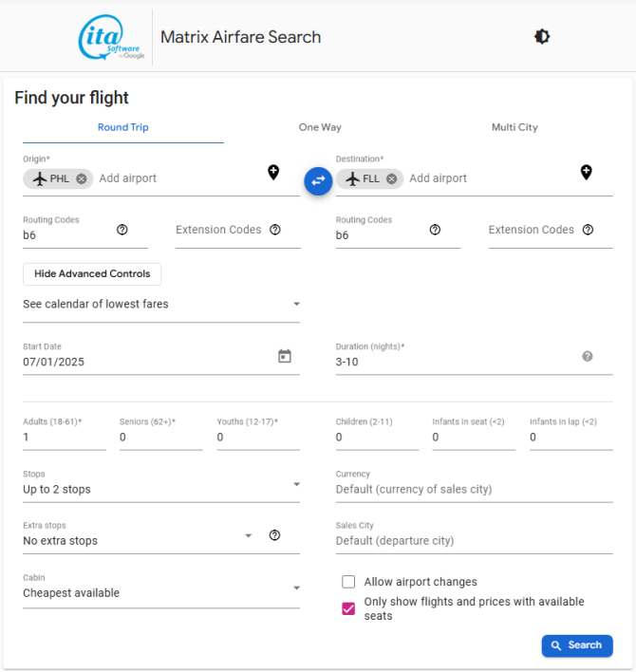Remove the PHL airport chip

coord(82,178)
